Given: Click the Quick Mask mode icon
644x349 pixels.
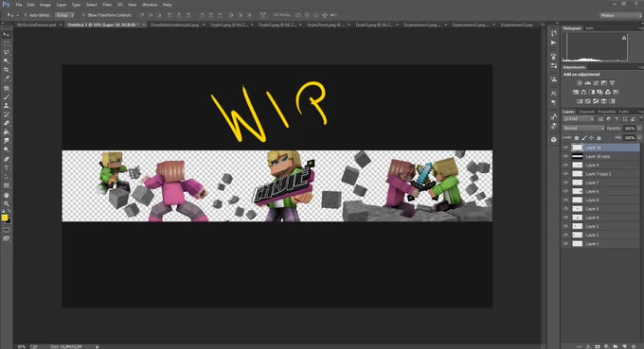Looking at the screenshot, I should [7, 230].
